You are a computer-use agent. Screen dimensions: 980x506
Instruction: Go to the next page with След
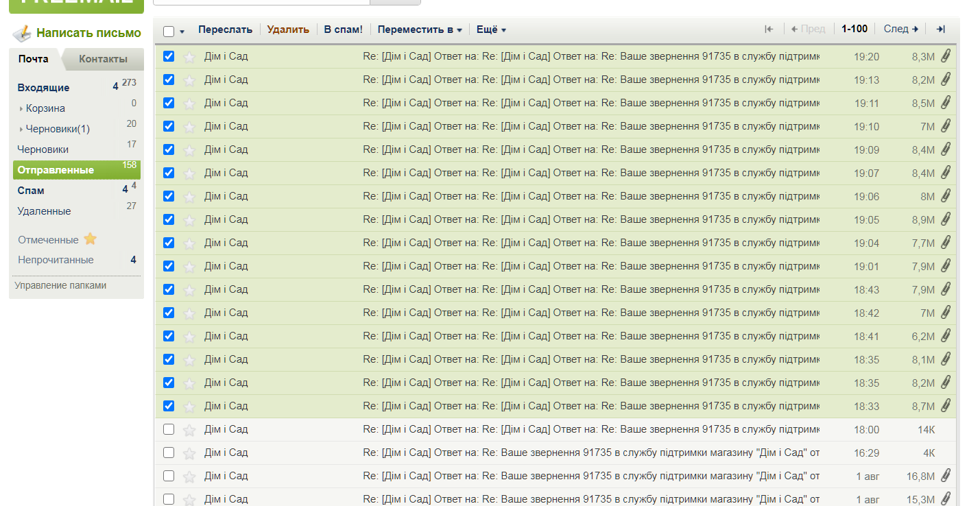pyautogui.click(x=900, y=29)
